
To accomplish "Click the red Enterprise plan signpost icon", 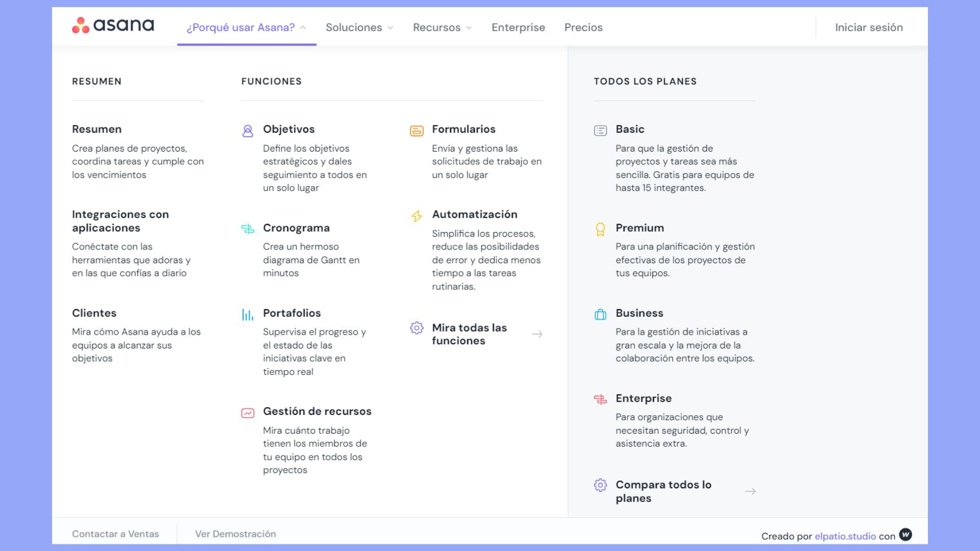I will coord(600,399).
